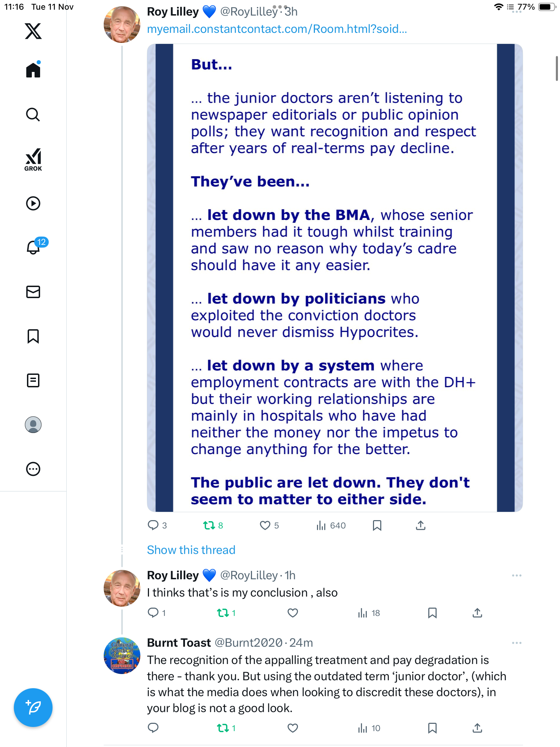Viewport: 560px width, 747px height.
Task: Open Bookmarks in the left sidebar
Action: pos(33,336)
